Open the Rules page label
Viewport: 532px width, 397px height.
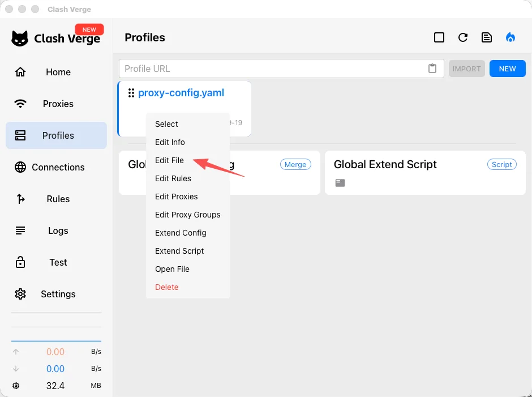point(58,199)
